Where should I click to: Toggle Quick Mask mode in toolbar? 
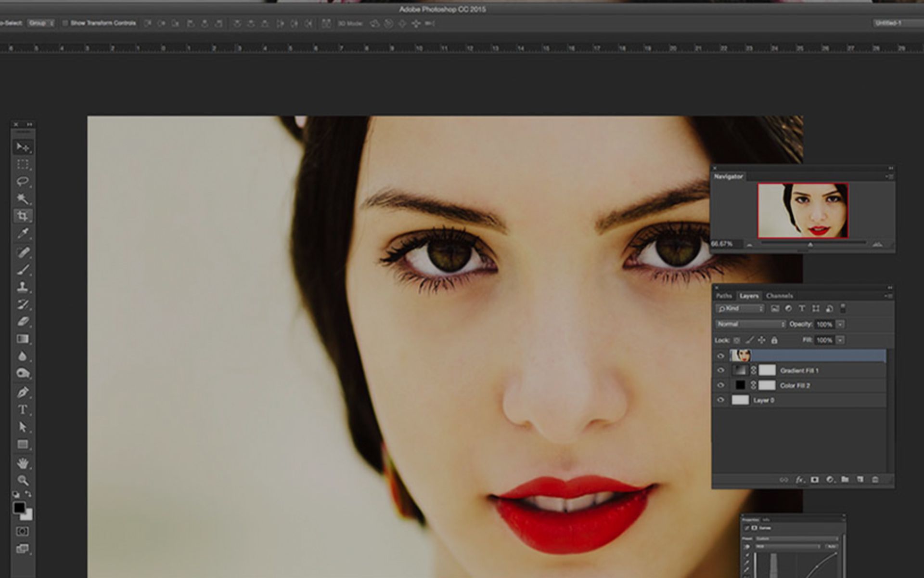[x=23, y=531]
